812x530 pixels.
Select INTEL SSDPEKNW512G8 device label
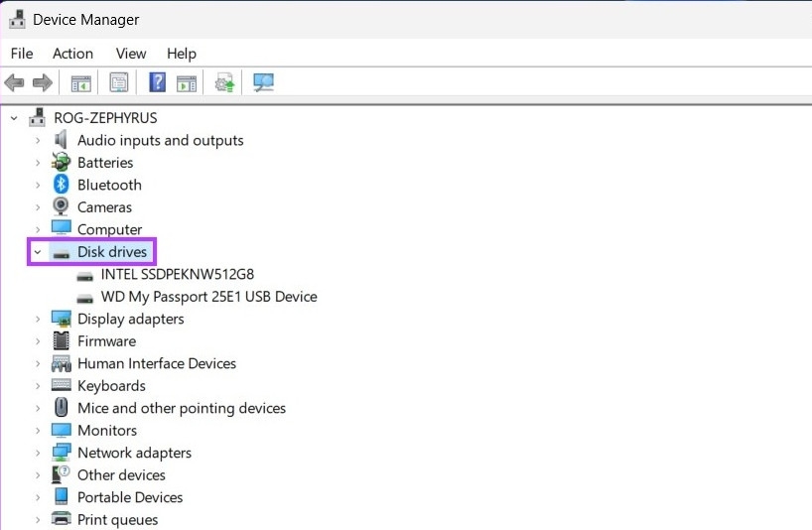coord(178,274)
